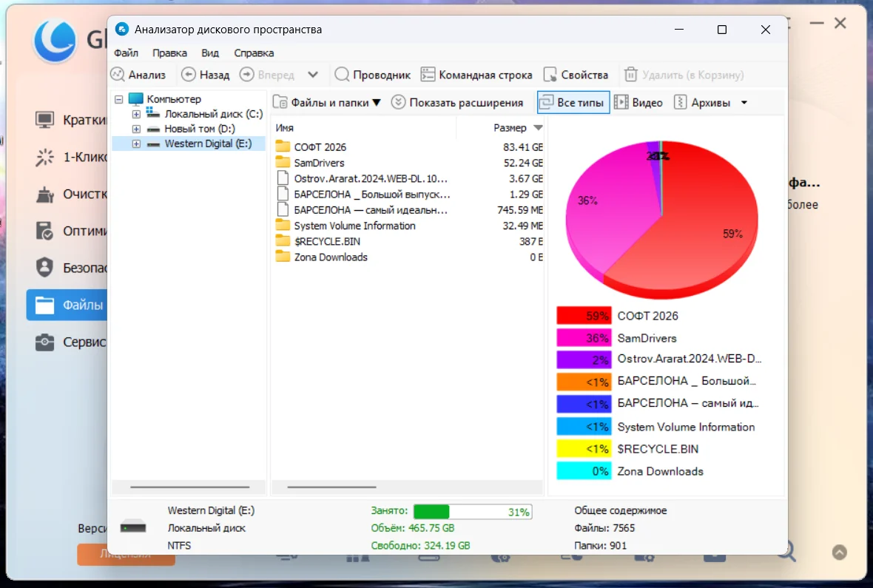Screen dimensions: 873x588
Task: Select the SamDrivers folder row
Action: click(x=319, y=163)
